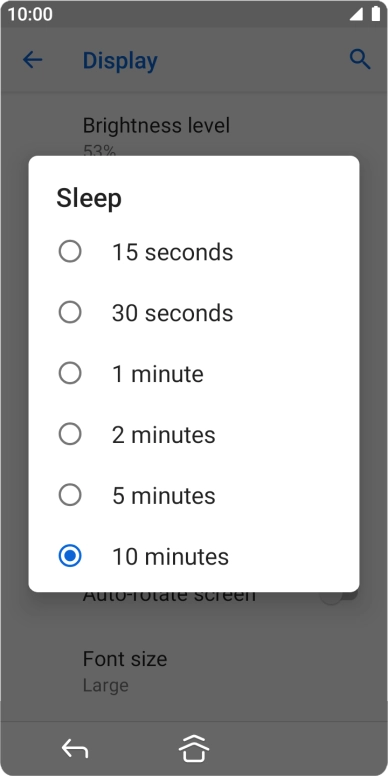This screenshot has height=776, width=388.
Task: Tap the selected 10 minutes radio button
Action: pyautogui.click(x=70, y=556)
